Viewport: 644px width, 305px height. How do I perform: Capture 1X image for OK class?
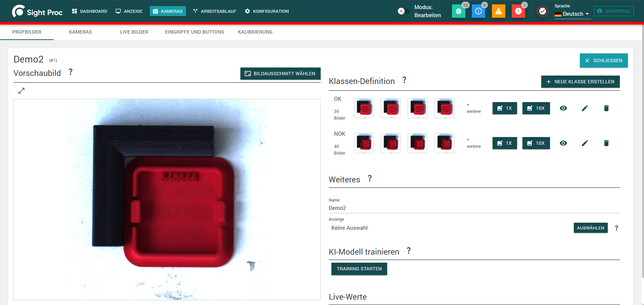[x=505, y=108]
